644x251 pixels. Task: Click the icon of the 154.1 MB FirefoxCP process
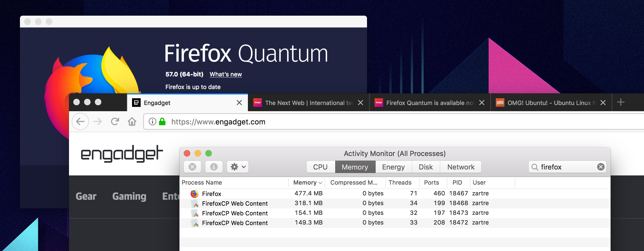pyautogui.click(x=195, y=213)
